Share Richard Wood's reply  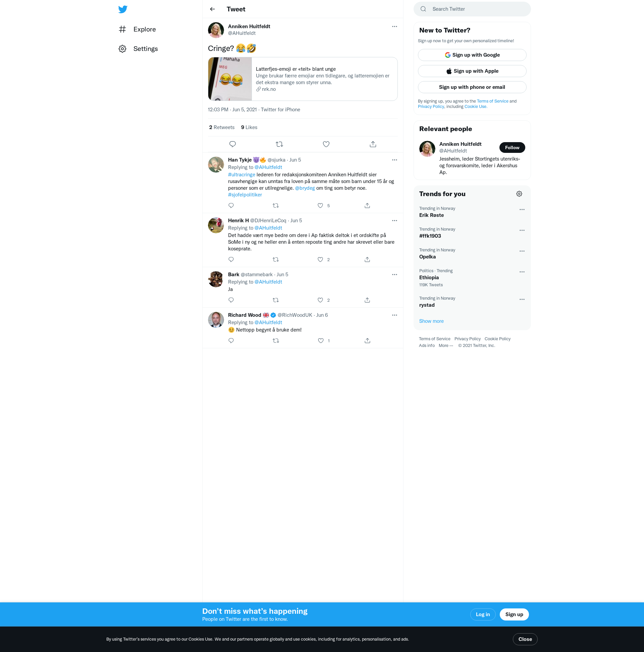pos(367,341)
